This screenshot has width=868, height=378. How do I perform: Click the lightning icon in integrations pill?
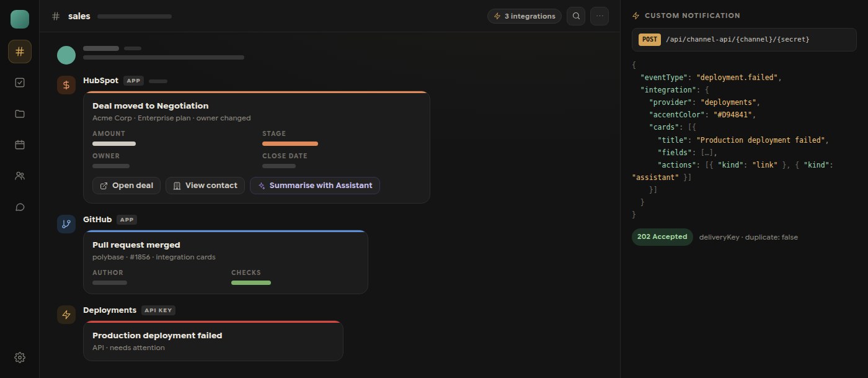pyautogui.click(x=497, y=16)
